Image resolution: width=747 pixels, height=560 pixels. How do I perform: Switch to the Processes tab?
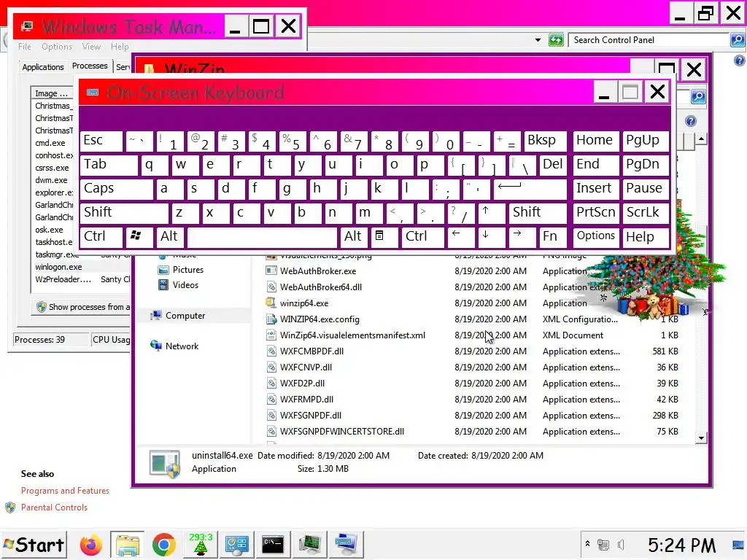[x=90, y=66]
